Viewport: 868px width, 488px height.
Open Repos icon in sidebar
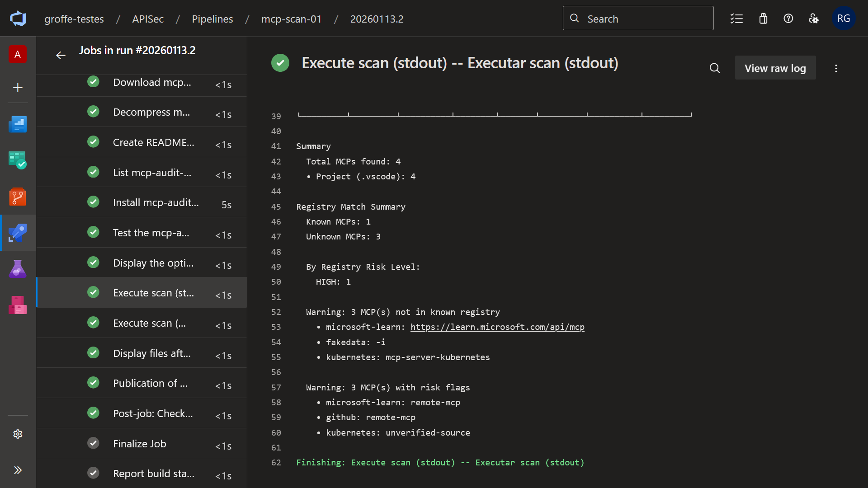pos(18,197)
